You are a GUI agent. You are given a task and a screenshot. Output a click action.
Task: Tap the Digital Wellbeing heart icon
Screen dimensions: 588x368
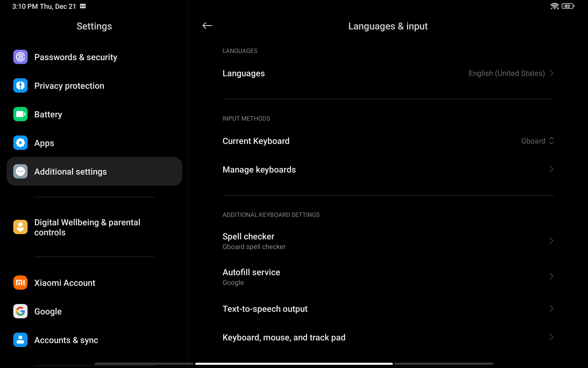pyautogui.click(x=20, y=227)
